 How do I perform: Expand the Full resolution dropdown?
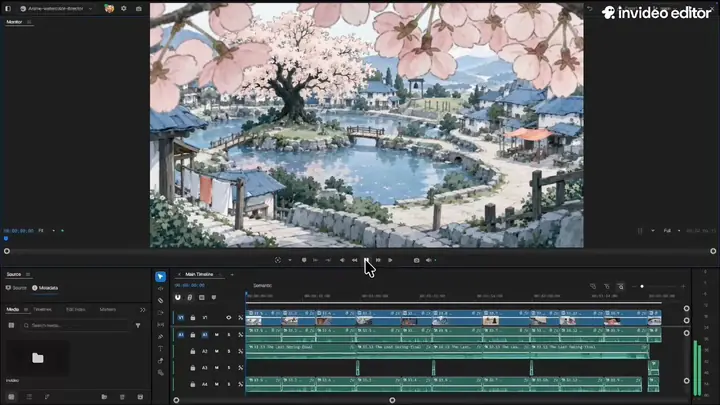tap(672, 231)
